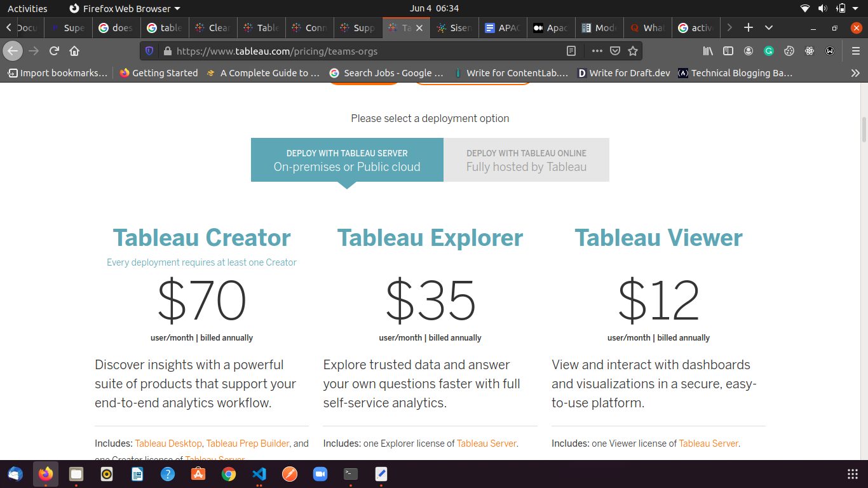Open Firefox Web Browser app menu
Viewport: 868px width, 488px height.
click(x=125, y=8)
